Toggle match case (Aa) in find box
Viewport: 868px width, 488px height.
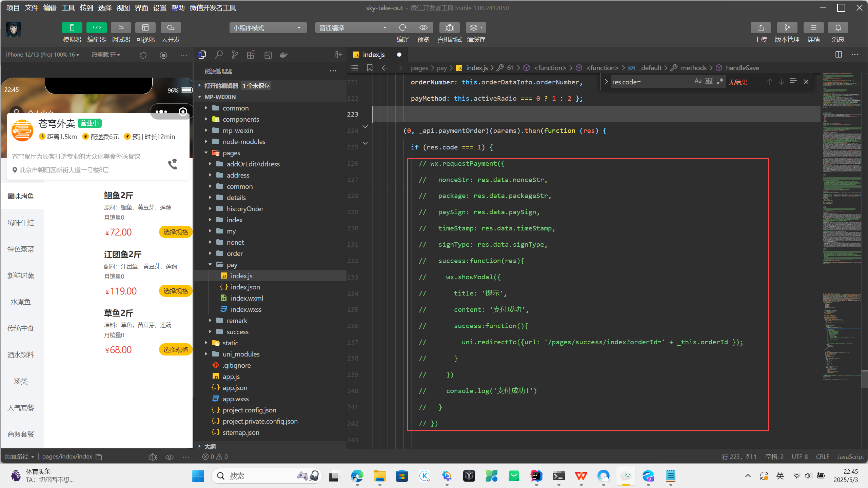(x=697, y=81)
